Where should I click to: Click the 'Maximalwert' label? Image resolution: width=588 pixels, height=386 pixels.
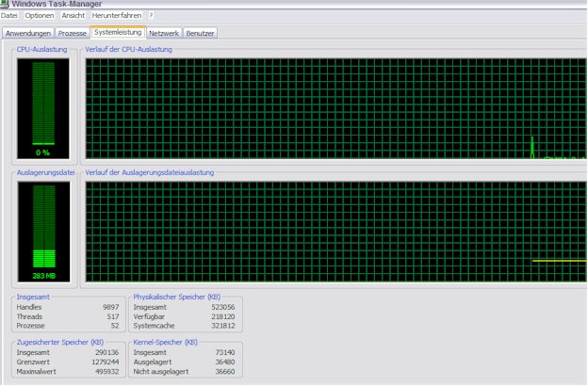coord(37,372)
